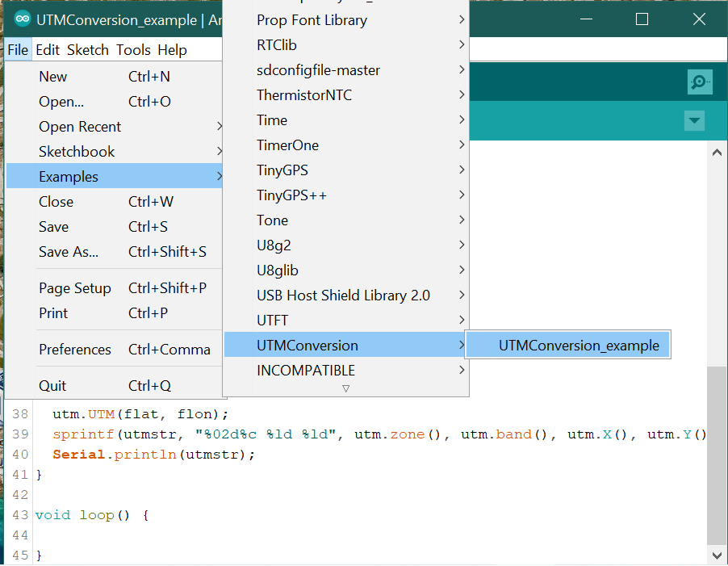Expand TimerOne examples submenu

[x=346, y=145]
